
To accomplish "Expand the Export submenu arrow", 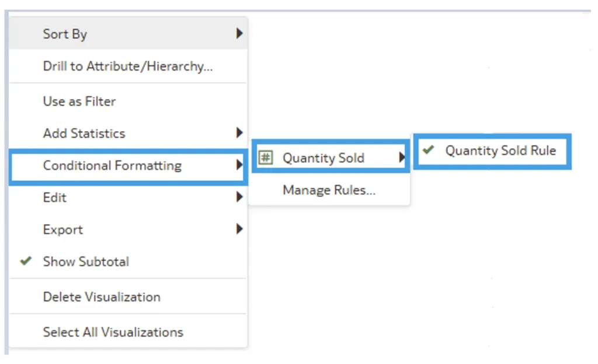I will click(x=239, y=229).
